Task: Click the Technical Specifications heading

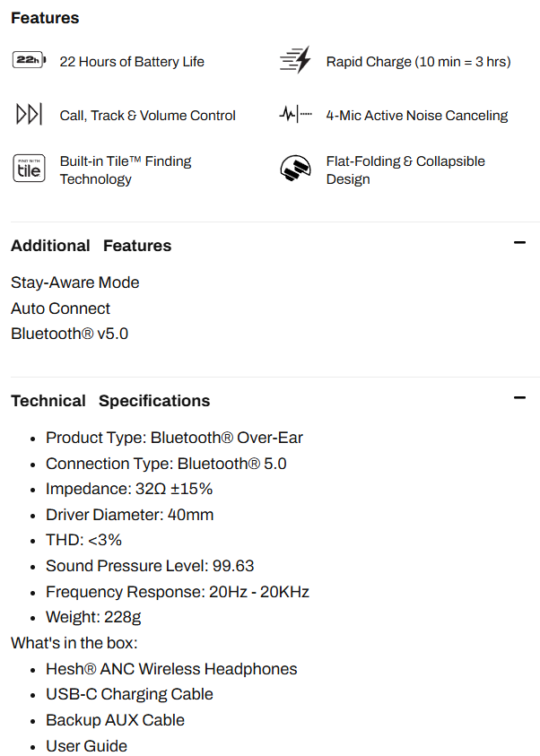Action: pyautogui.click(x=110, y=401)
